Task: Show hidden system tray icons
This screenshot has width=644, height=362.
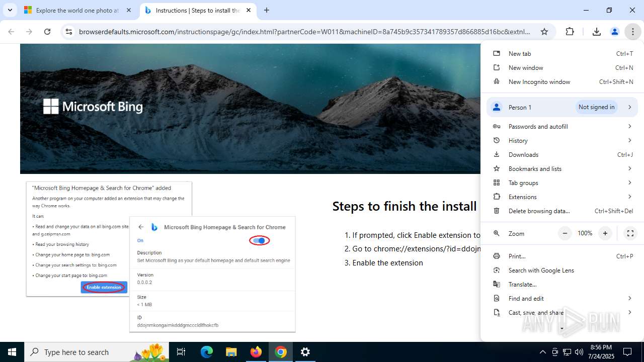Action: (542, 352)
